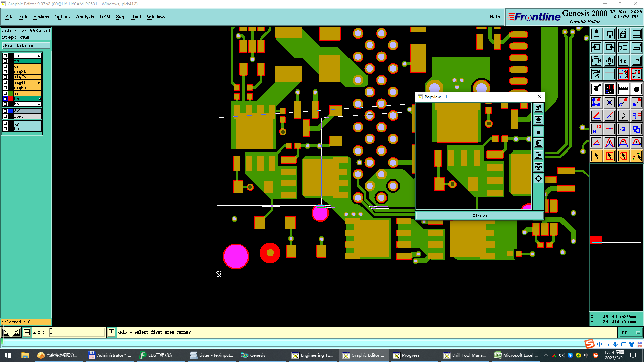Toggle the sig2t layer checkbox

[5, 72]
